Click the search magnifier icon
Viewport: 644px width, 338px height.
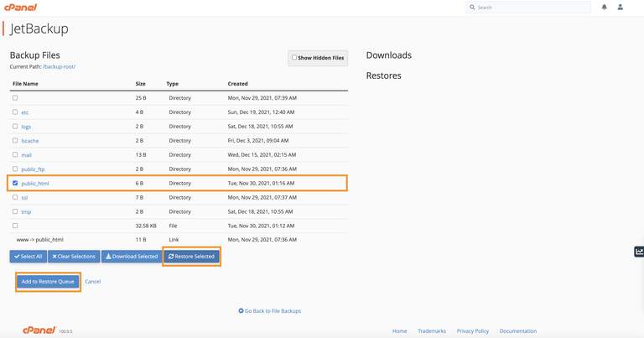[472, 7]
